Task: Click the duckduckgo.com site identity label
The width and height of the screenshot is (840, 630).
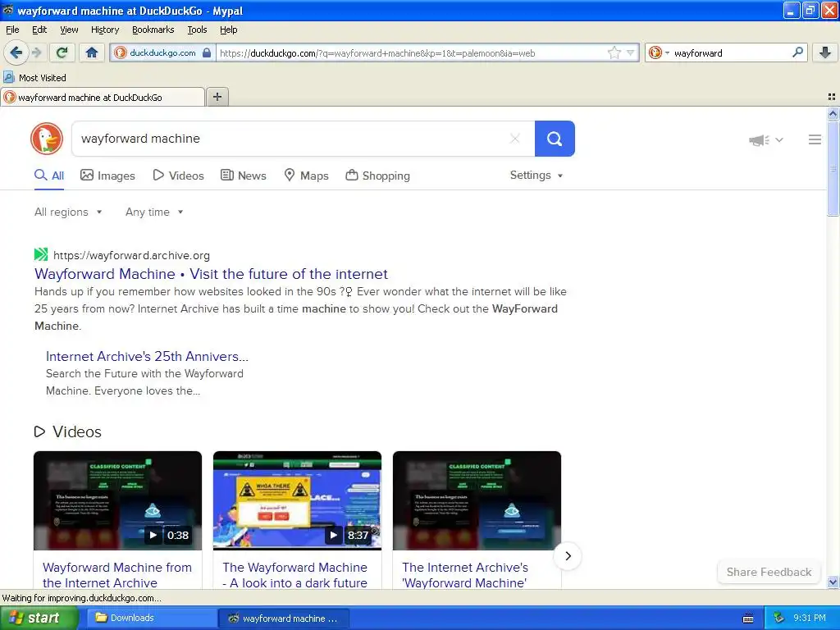Action: pyautogui.click(x=162, y=53)
